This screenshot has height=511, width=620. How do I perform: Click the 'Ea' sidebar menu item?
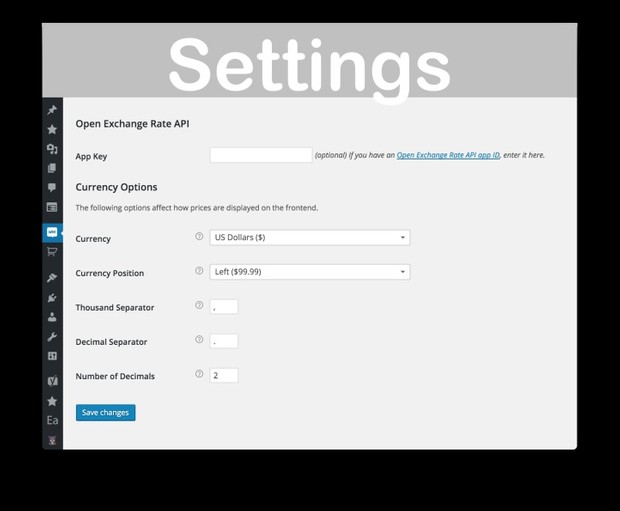(52, 420)
